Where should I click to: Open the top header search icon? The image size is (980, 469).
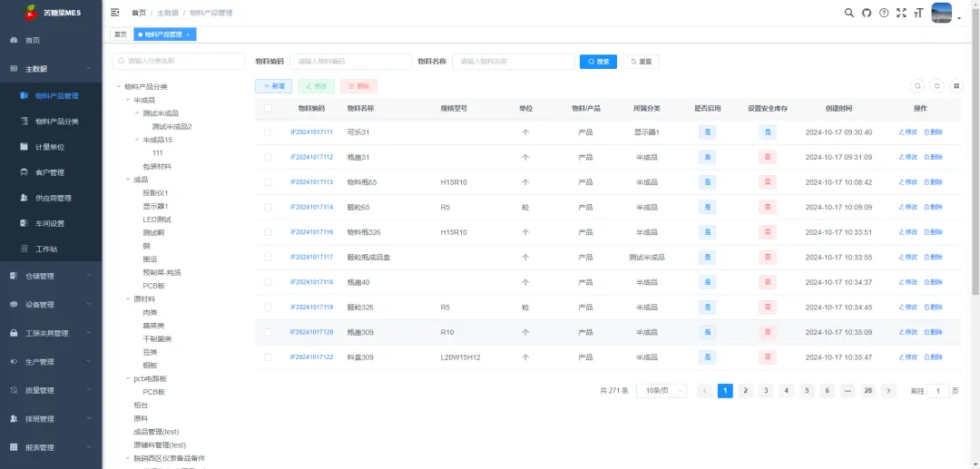(x=849, y=13)
